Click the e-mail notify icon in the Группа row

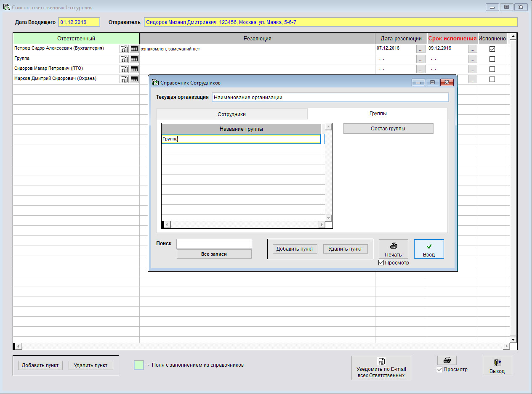pos(124,59)
